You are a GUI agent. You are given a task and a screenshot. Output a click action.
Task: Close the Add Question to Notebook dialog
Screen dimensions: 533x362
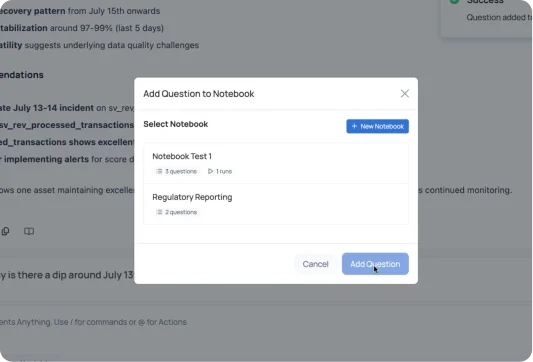click(x=405, y=93)
